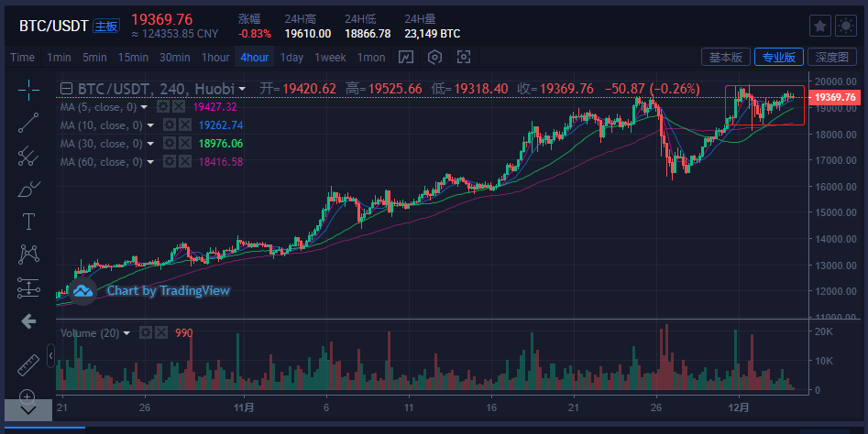Expand BTC/USDT, 240, Huobi dropdown arrow
The width and height of the screenshot is (868, 434).
[x=242, y=89]
